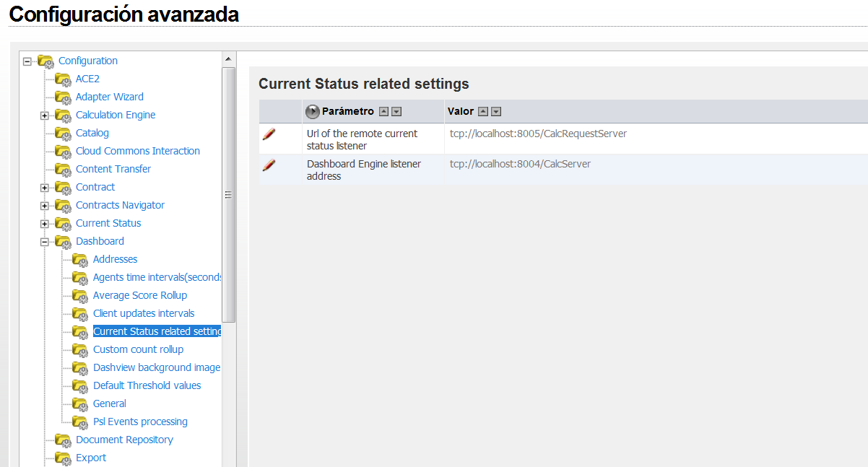Expand the Current Status tree node
Screen dimensions: 868x467
pyautogui.click(x=45, y=224)
